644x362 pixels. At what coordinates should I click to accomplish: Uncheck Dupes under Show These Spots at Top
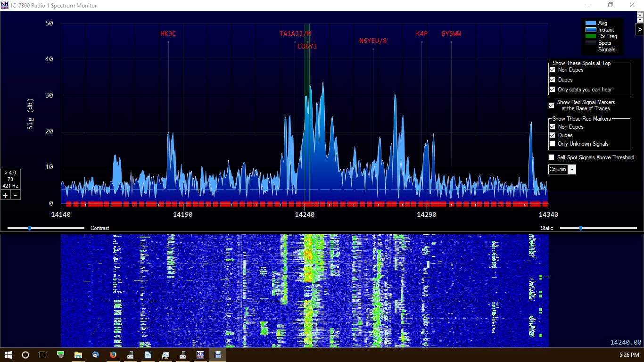pos(552,80)
